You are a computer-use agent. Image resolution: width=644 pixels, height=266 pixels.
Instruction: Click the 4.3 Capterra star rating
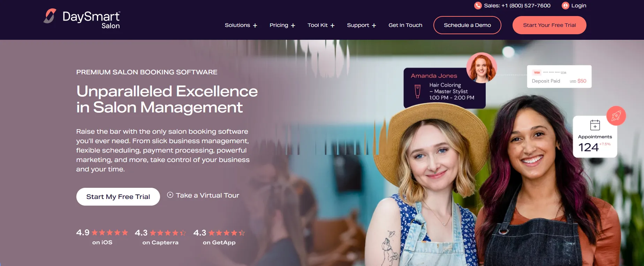tap(168, 233)
